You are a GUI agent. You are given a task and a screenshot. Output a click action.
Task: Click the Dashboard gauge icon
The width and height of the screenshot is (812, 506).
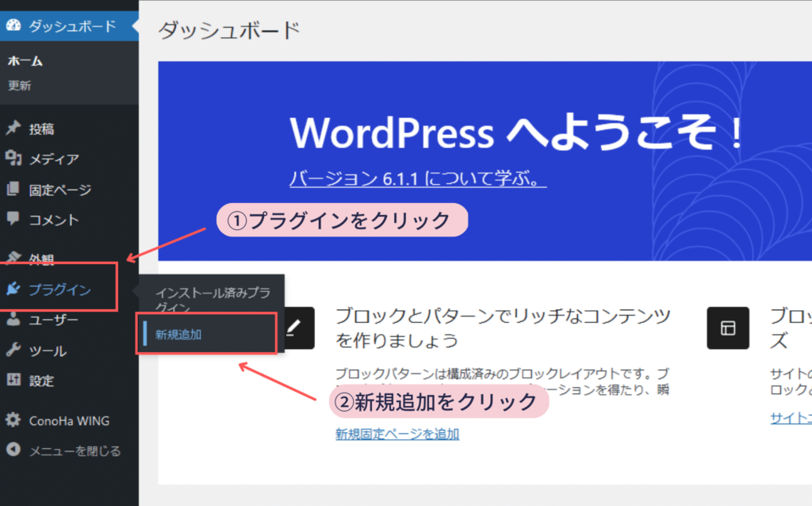pos(13,25)
